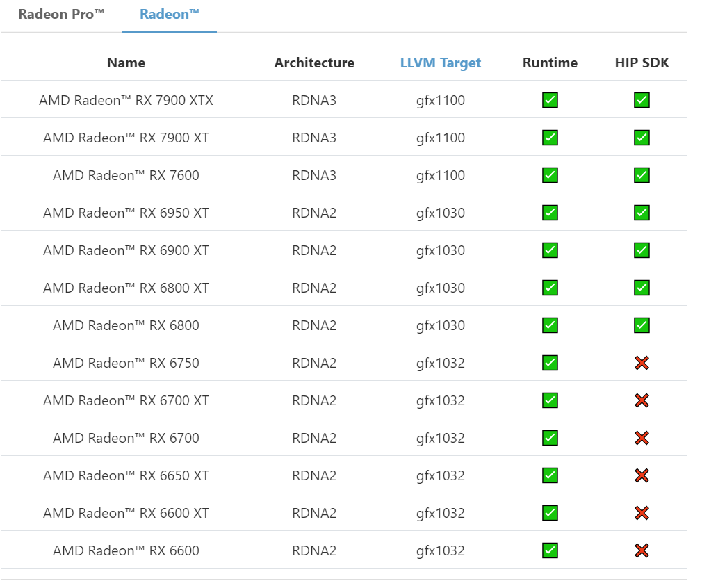Select the text AMD Radeon RX 6950 XT
702x588 pixels.
(x=126, y=213)
